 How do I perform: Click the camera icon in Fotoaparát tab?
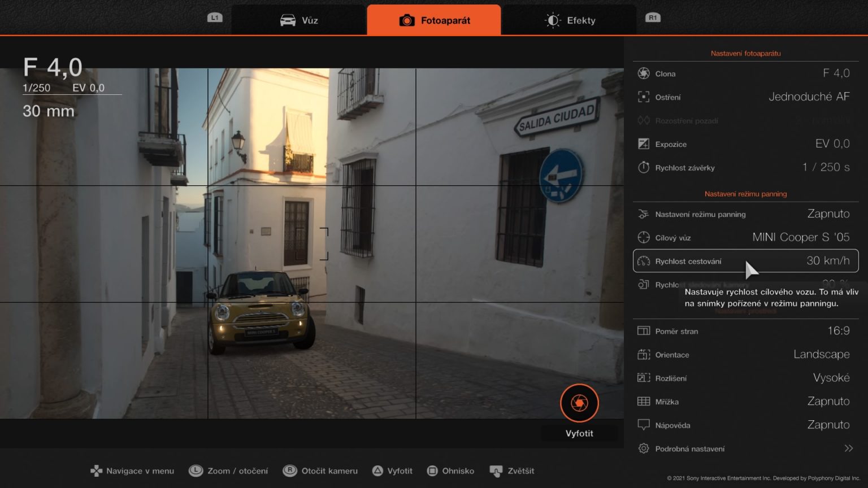(x=407, y=20)
